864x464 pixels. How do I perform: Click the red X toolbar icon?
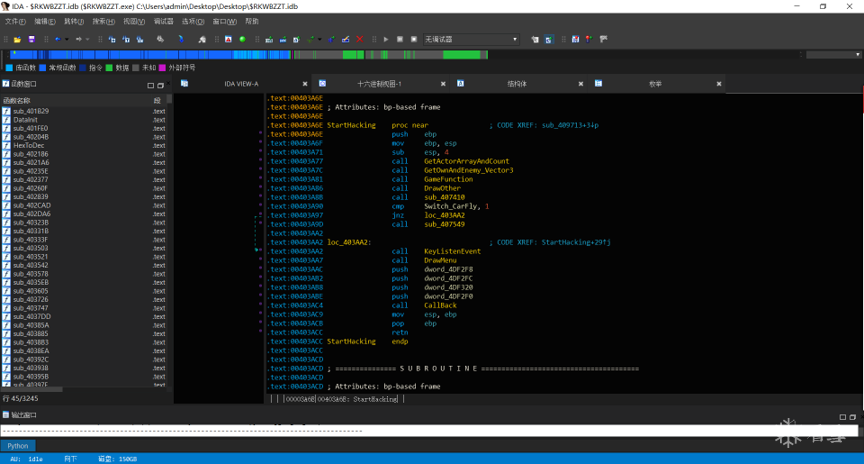(x=359, y=40)
